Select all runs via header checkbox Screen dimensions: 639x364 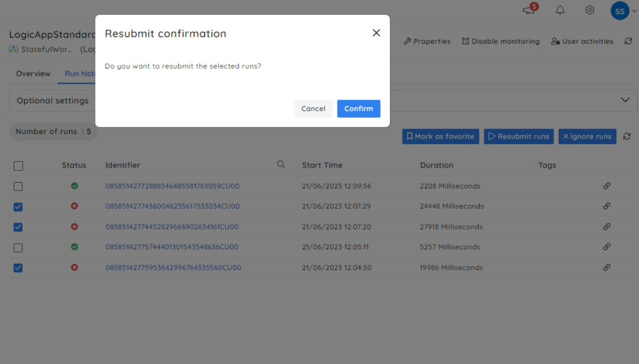[x=18, y=166]
